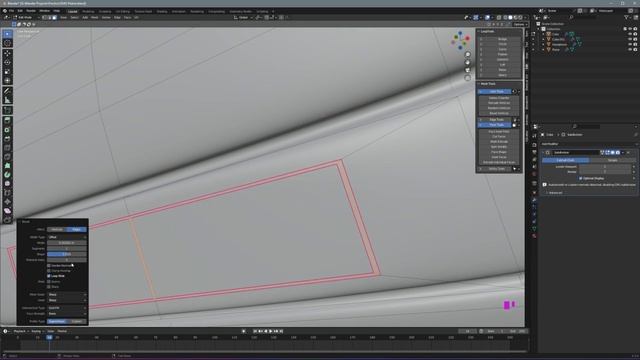Disable Loop Slide checkbox
Image resolution: width=640 pixels, height=360 pixels.
[49, 276]
